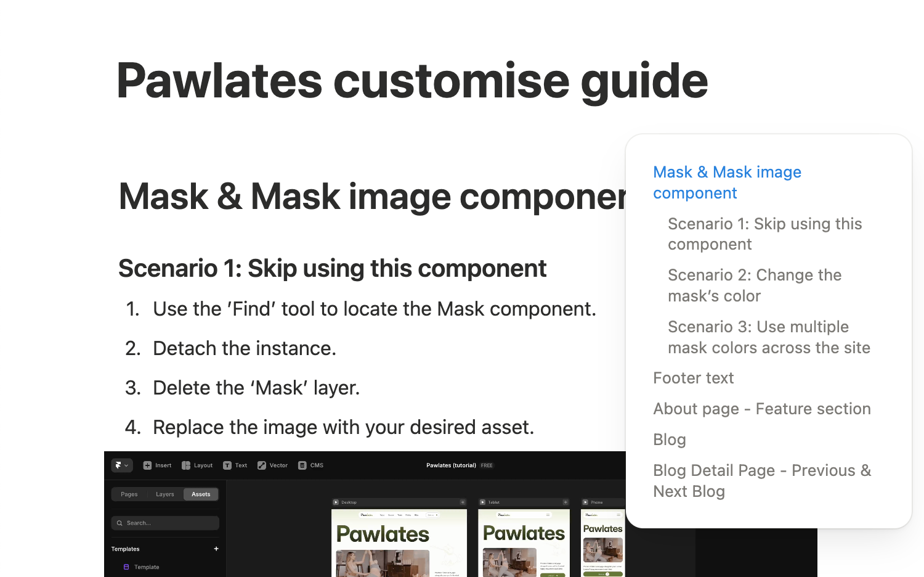Pick the Vector pen tool icon
The height and width of the screenshot is (577, 924).
[x=262, y=465]
